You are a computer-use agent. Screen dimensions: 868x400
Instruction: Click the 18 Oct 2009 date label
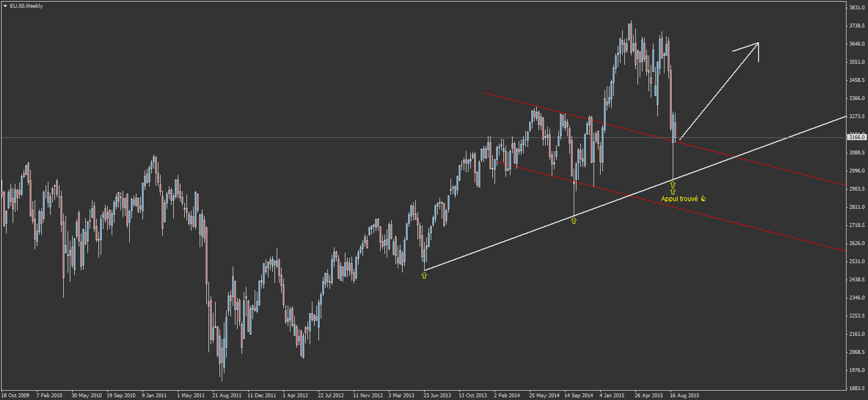tap(15, 396)
